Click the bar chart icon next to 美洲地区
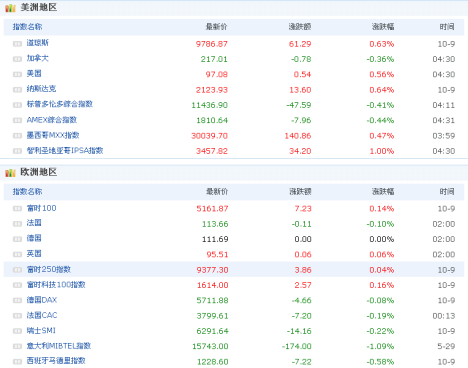The width and height of the screenshot is (468, 368). click(10, 8)
